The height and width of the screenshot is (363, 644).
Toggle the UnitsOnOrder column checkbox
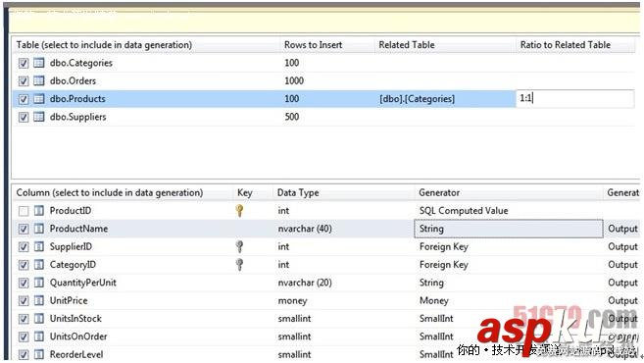24,337
